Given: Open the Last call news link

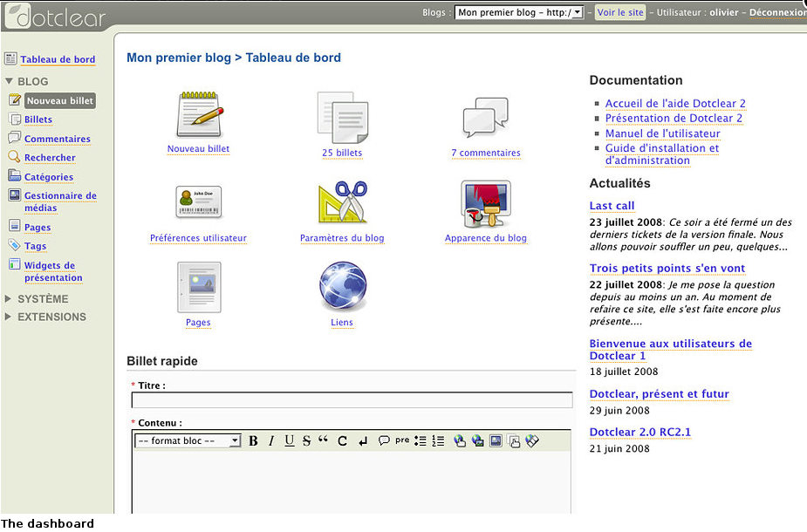Looking at the screenshot, I should (612, 206).
